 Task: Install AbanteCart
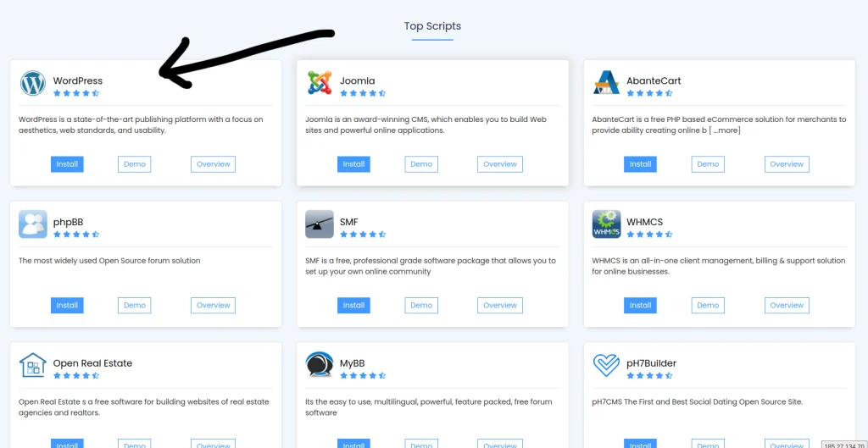(641, 164)
